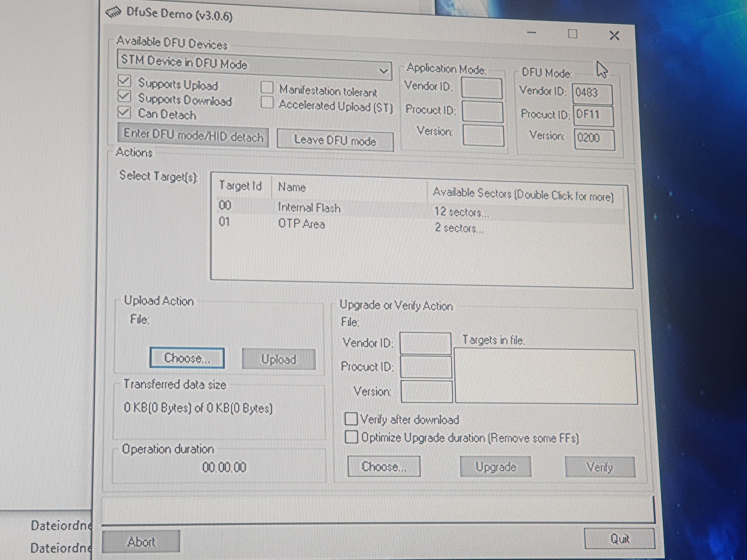Click Enter DFU mode/HID detach button

coord(193,135)
